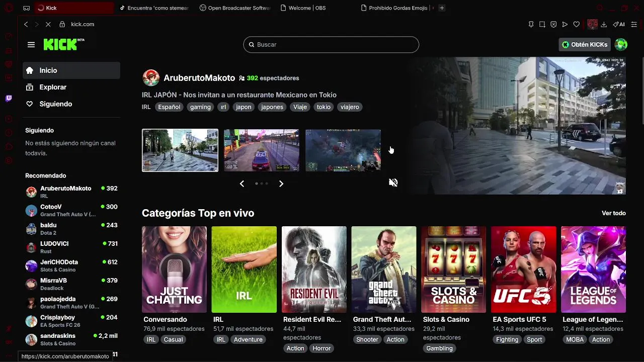This screenshot has width=644, height=362.
Task: Click the viajero stream tag
Action: click(350, 107)
